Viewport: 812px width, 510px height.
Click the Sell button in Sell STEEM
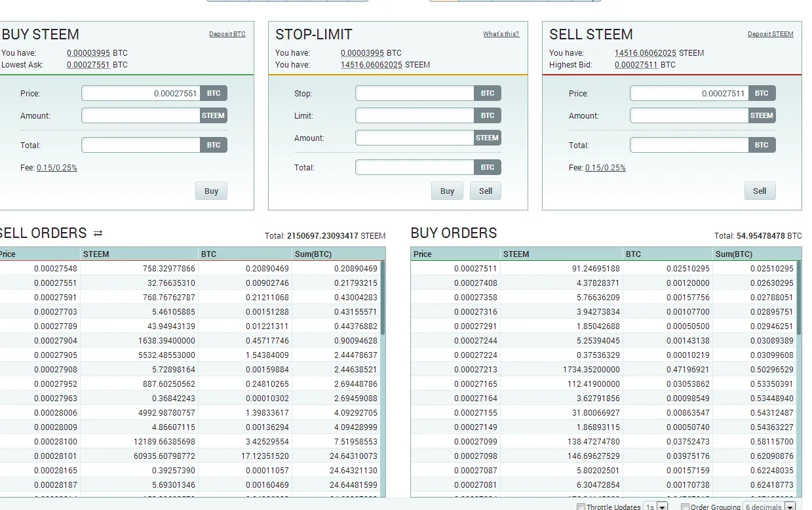[x=760, y=191]
